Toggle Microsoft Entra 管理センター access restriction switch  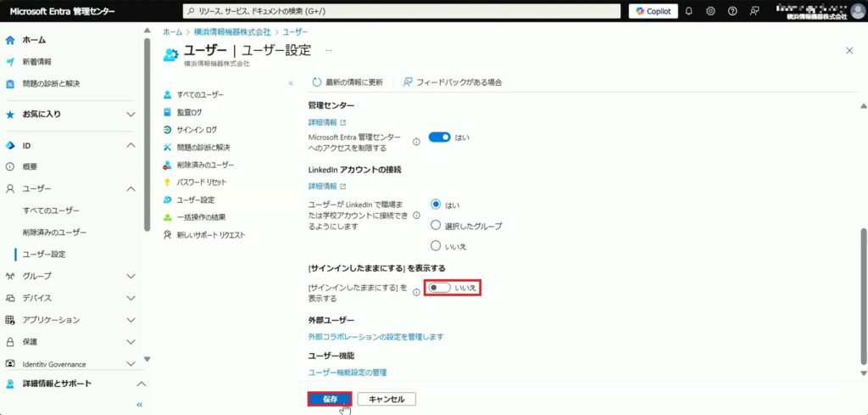440,137
